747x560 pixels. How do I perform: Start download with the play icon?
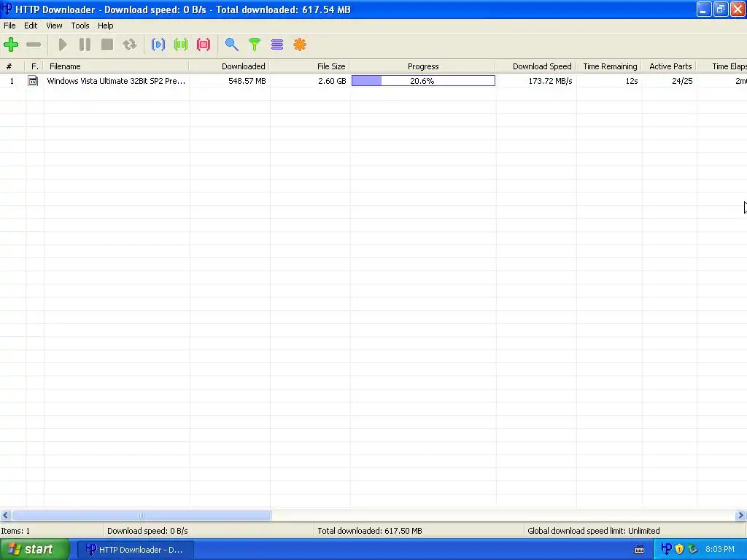coord(63,44)
